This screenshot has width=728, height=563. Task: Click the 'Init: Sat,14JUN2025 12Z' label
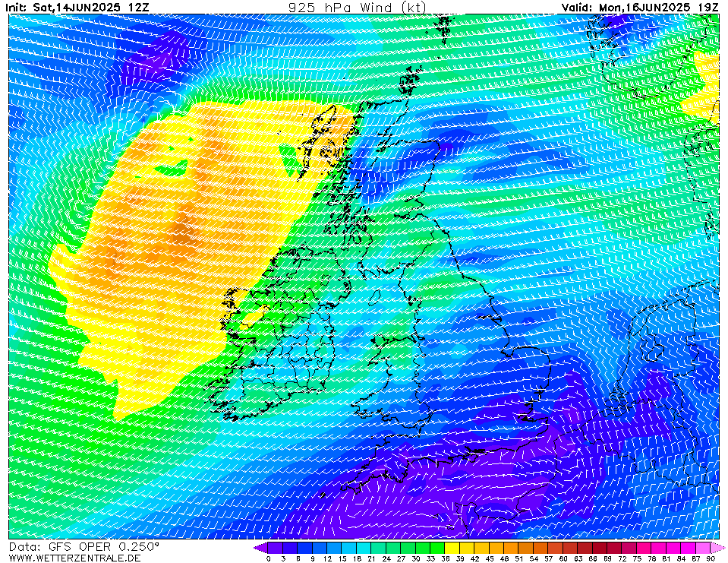click(77, 8)
